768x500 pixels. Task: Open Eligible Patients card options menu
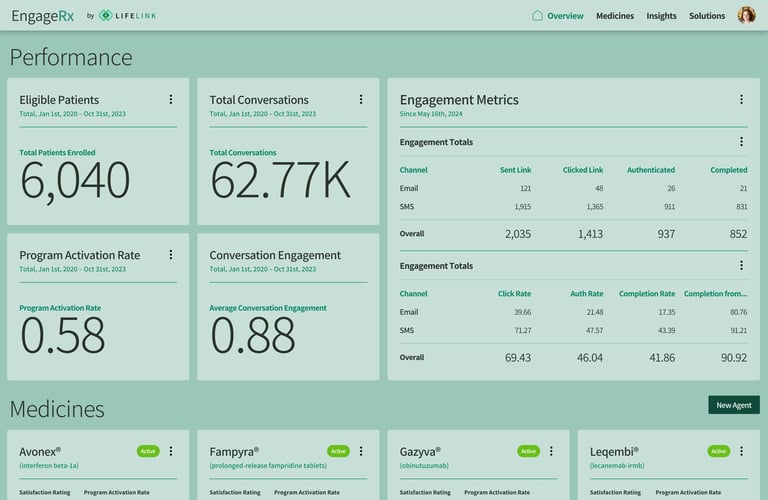pos(171,99)
